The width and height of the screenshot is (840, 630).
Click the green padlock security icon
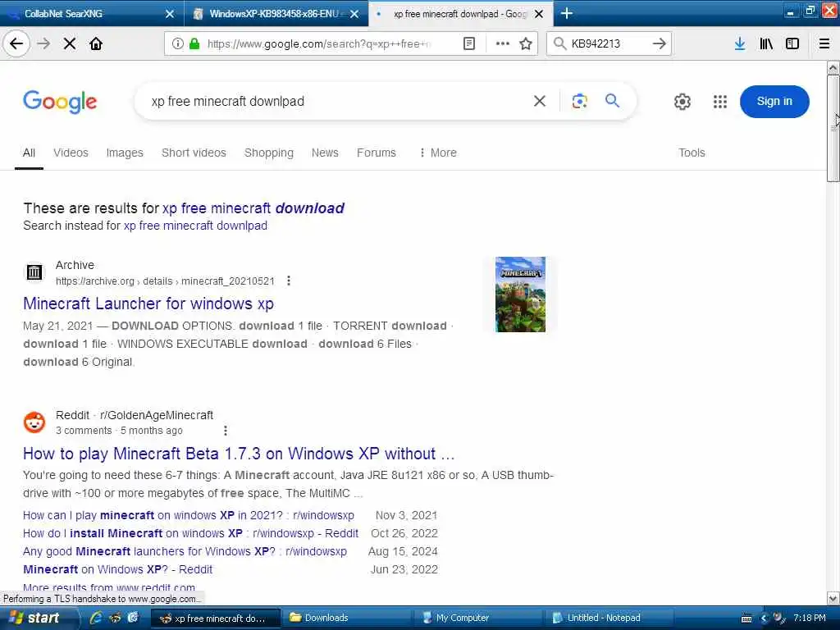[195, 43]
